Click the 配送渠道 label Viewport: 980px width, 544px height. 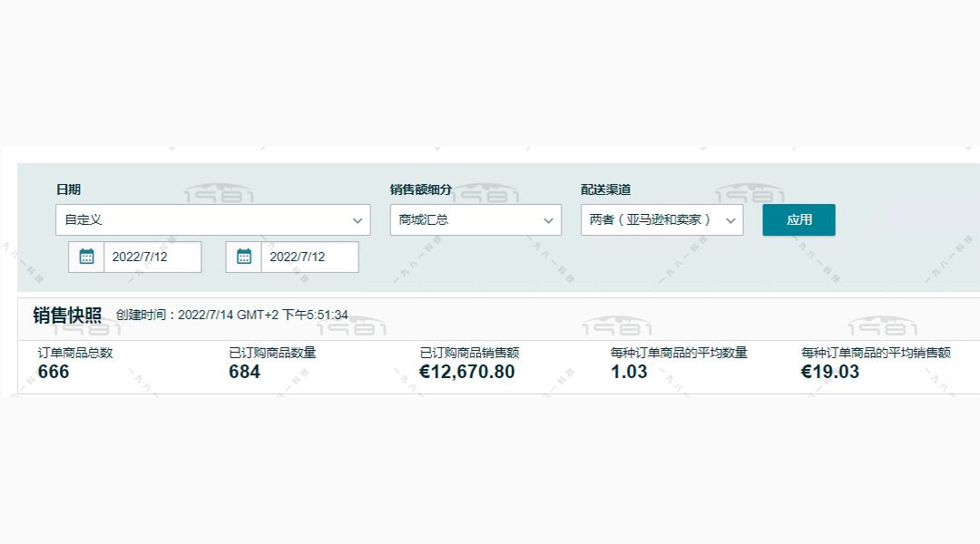605,189
